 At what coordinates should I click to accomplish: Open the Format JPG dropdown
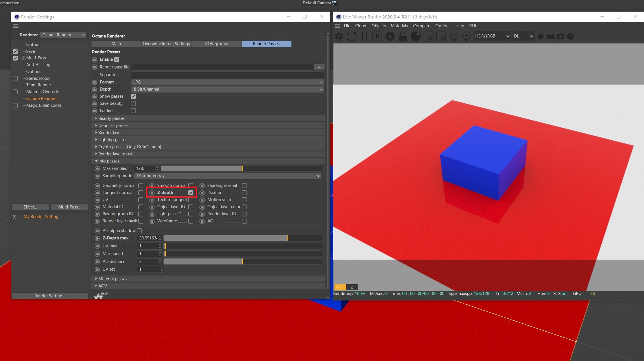pyautogui.click(x=228, y=82)
